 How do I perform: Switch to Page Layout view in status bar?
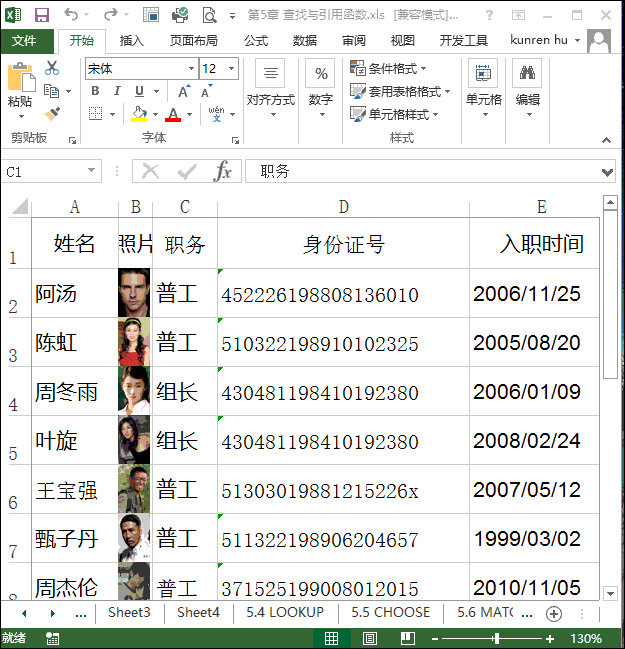[x=370, y=638]
